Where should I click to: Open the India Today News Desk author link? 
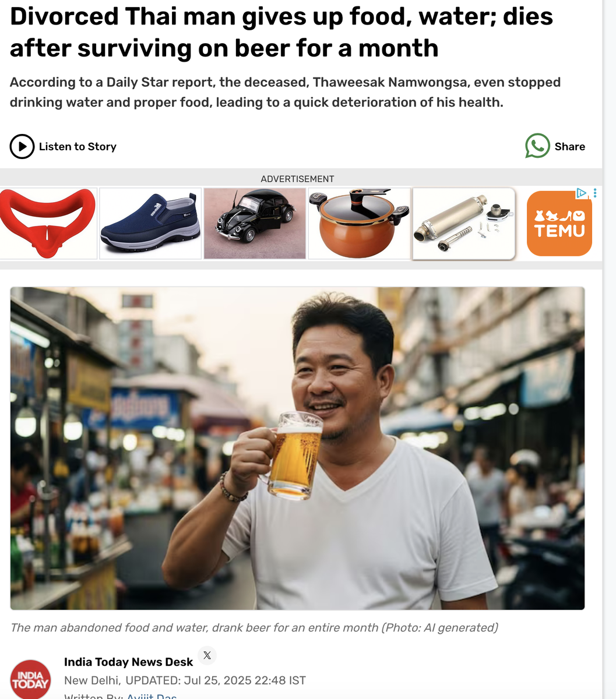128,662
